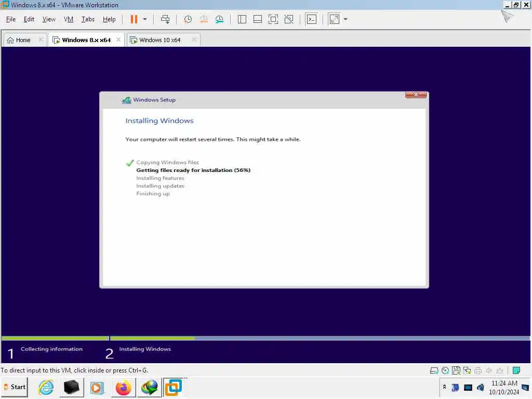532x399 pixels.
Task: Click the floppy drive status icon
Action: coord(456,370)
